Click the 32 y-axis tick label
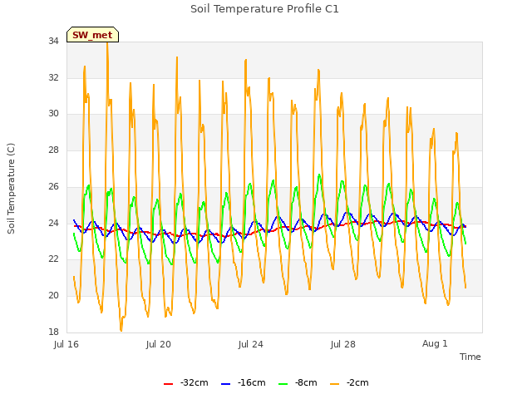This screenshot has width=532, height=399. point(53,77)
